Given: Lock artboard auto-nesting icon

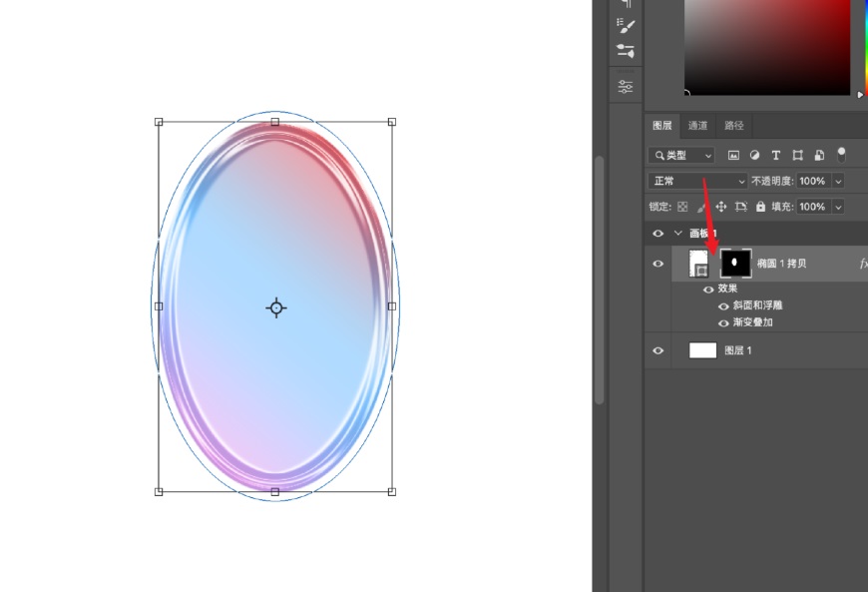Looking at the screenshot, I should pyautogui.click(x=740, y=207).
